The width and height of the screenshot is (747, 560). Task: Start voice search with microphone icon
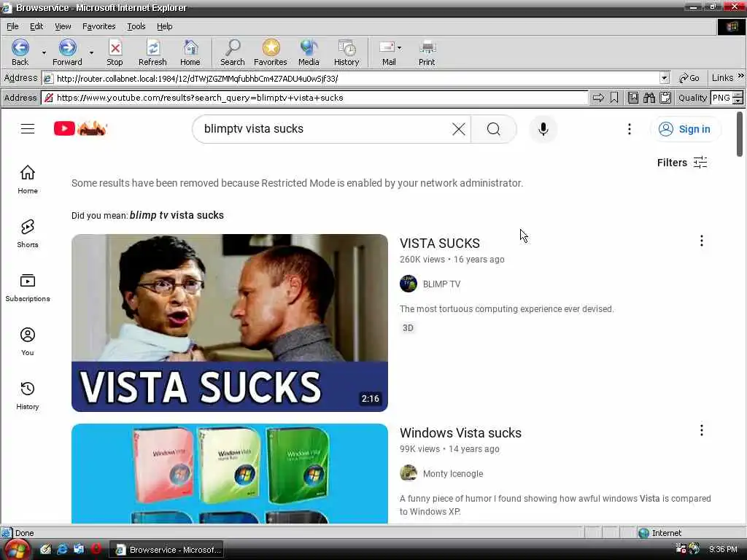[x=543, y=129]
